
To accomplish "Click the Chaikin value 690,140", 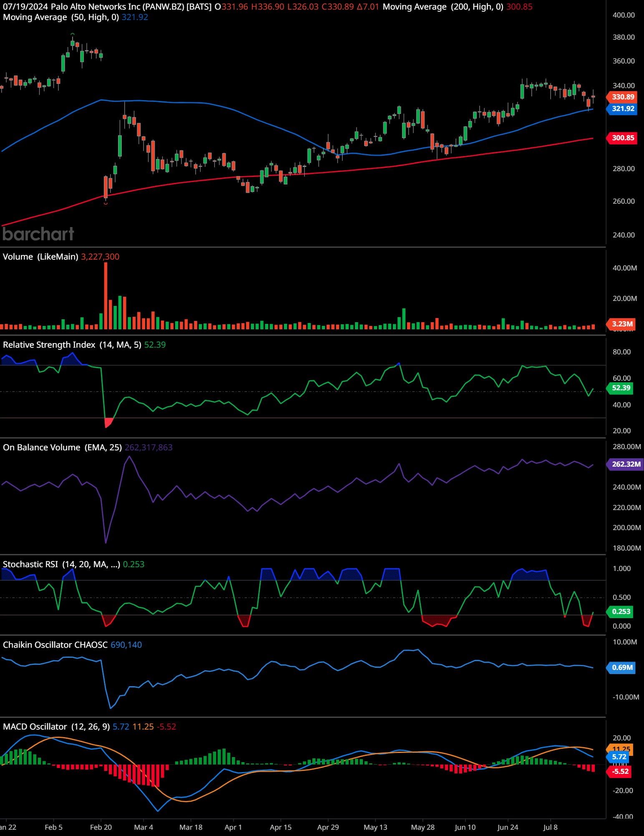I will tap(126, 645).
